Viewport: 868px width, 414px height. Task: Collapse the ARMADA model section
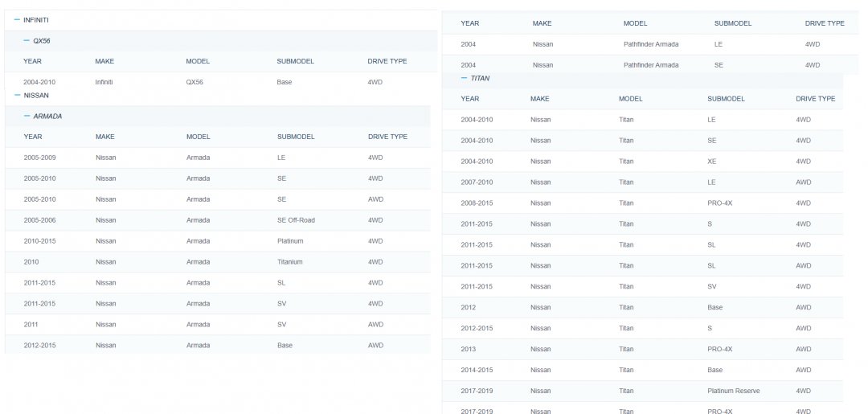coord(27,116)
